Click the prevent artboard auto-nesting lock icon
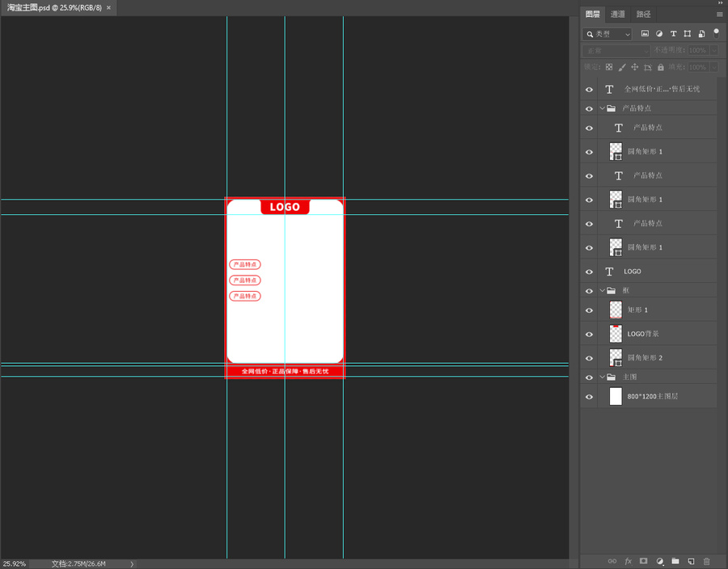Viewport: 728px width, 569px height. click(648, 67)
